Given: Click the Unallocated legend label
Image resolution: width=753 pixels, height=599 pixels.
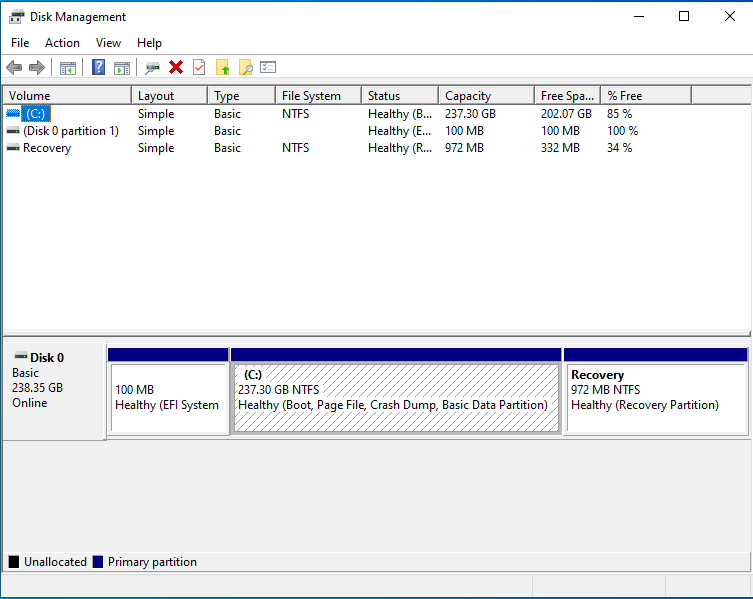Looking at the screenshot, I should coord(55,562).
